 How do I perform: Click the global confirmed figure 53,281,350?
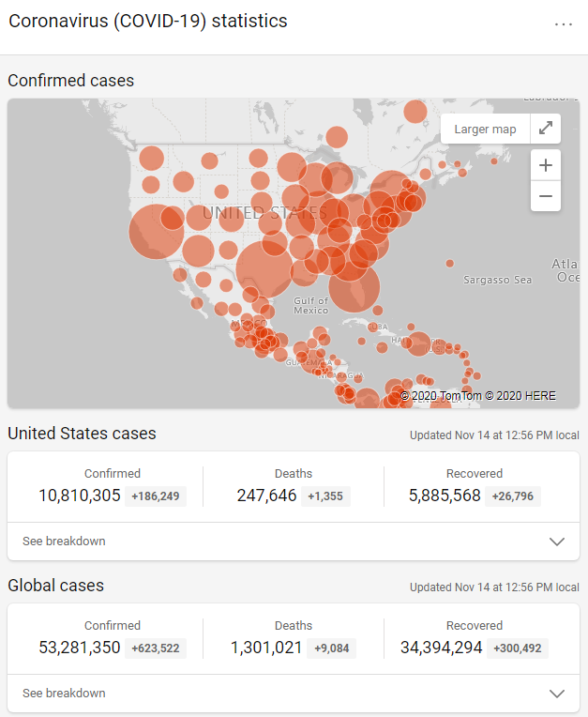tap(80, 648)
